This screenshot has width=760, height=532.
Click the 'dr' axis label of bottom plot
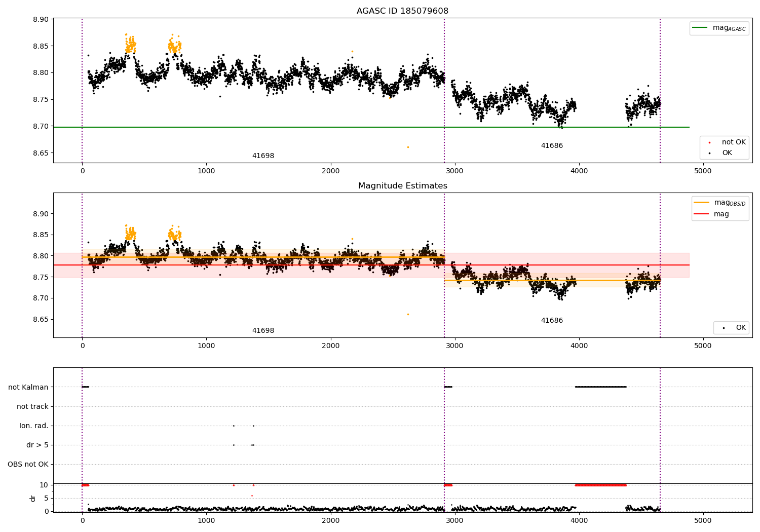pyautogui.click(x=33, y=498)
